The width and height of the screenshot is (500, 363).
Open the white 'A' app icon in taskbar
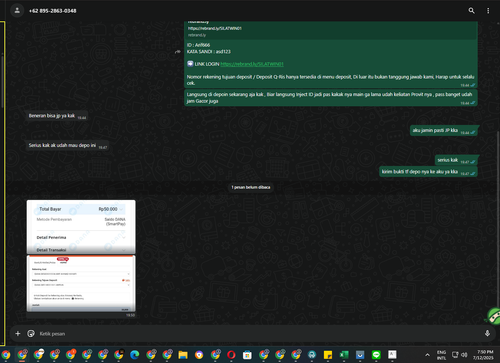392,355
